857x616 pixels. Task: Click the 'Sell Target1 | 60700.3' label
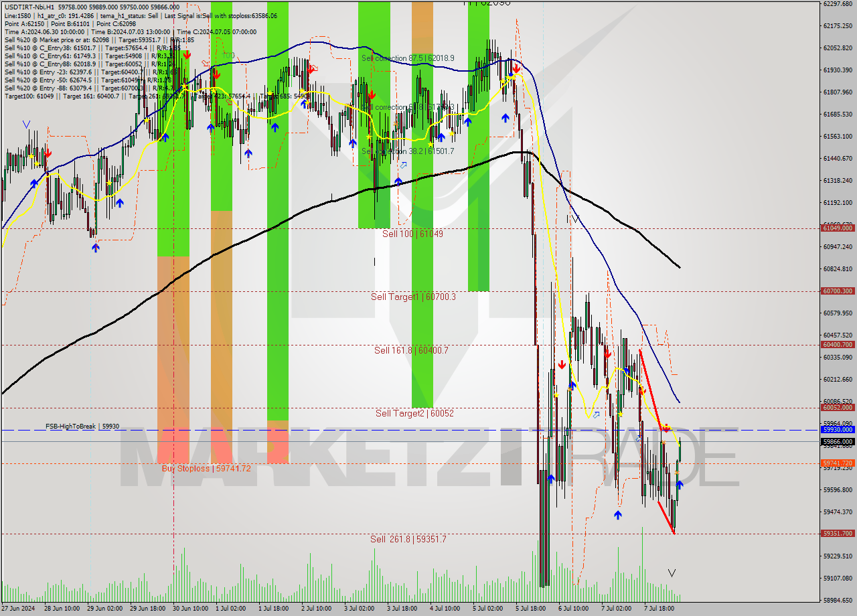(x=413, y=296)
